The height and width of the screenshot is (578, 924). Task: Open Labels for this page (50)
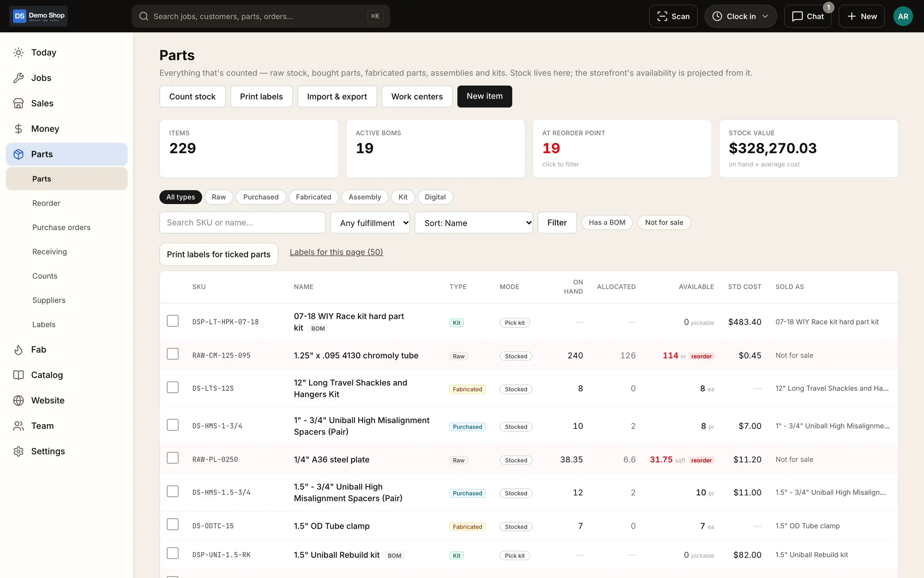click(x=336, y=252)
